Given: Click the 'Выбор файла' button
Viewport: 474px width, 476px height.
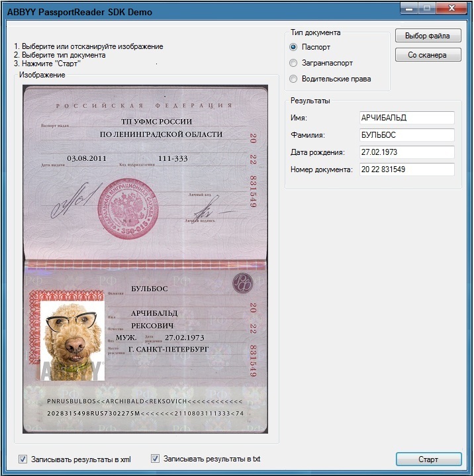Looking at the screenshot, I should [428, 36].
